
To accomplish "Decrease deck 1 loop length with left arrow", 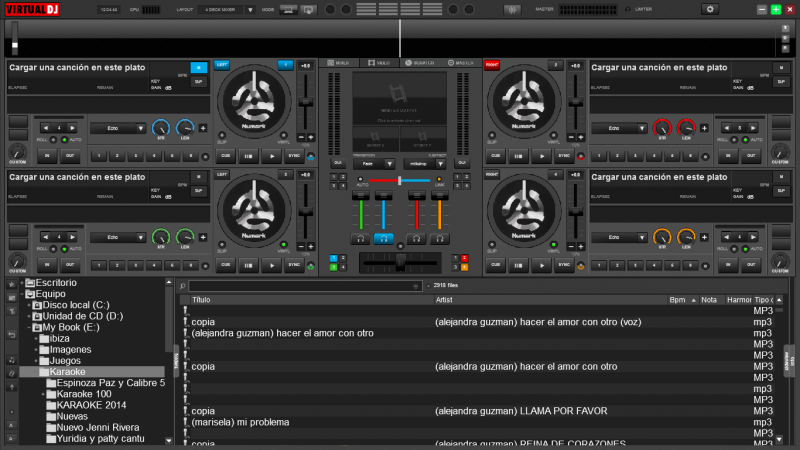I will [45, 128].
